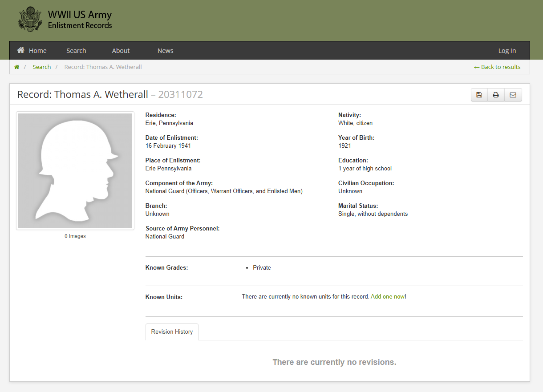543x392 pixels.
Task: Click the eagle seal logo
Action: coord(30,19)
